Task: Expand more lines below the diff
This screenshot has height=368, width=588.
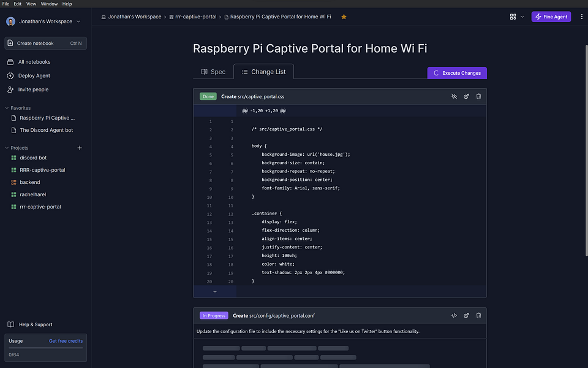Action: 215,291
